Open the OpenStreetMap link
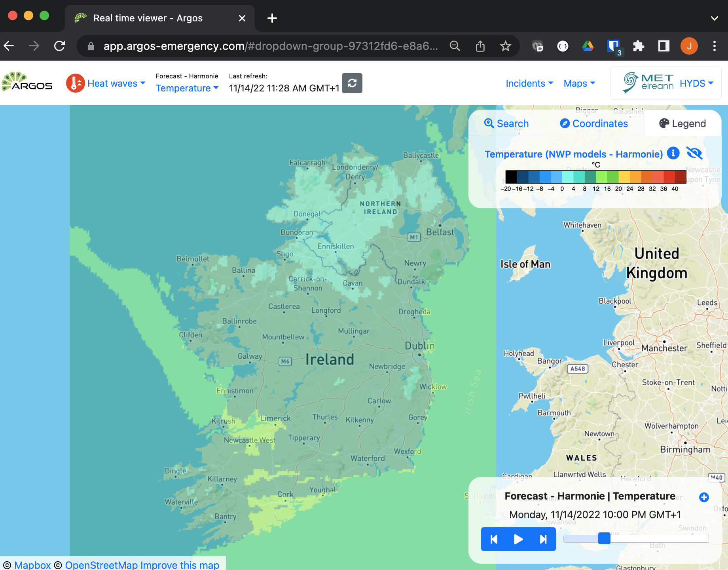The height and width of the screenshot is (570, 728). (x=101, y=565)
